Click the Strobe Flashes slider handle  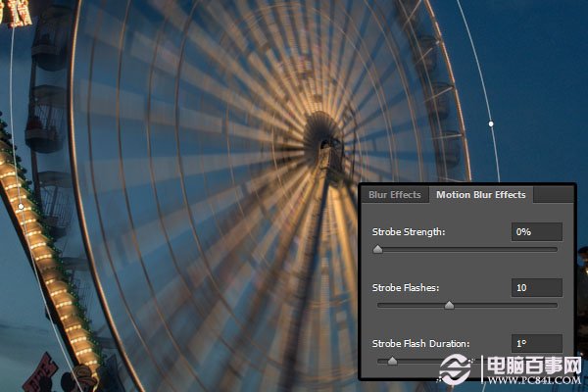point(449,305)
